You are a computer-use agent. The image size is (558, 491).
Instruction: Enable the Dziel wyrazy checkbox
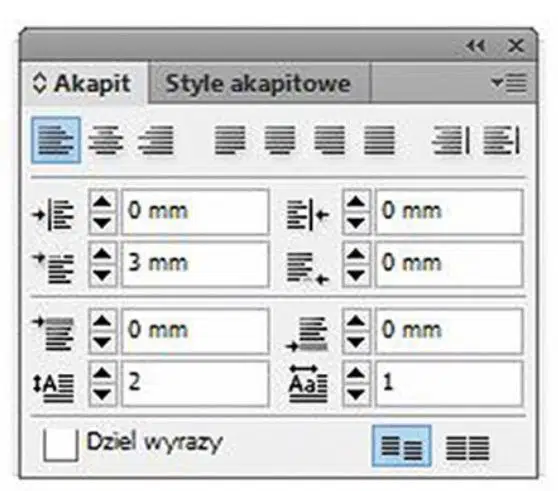(60, 445)
